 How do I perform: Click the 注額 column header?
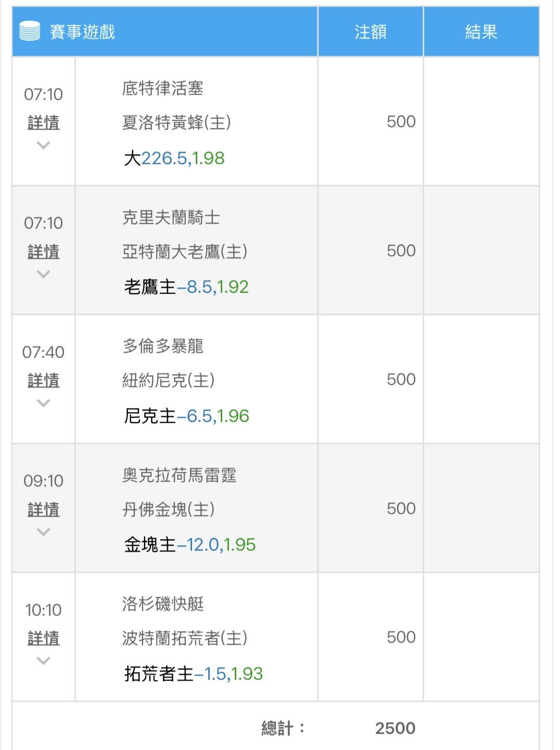(x=371, y=32)
